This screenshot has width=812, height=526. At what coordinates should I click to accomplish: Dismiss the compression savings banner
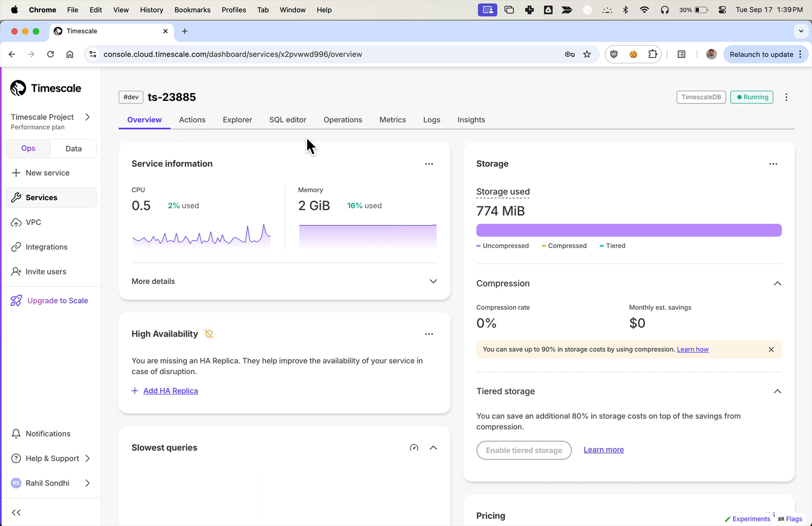click(x=771, y=349)
